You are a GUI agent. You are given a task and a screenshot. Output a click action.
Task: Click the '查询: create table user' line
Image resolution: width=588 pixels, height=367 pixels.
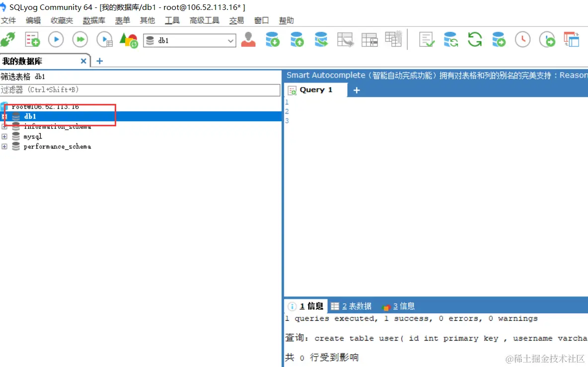436,338
